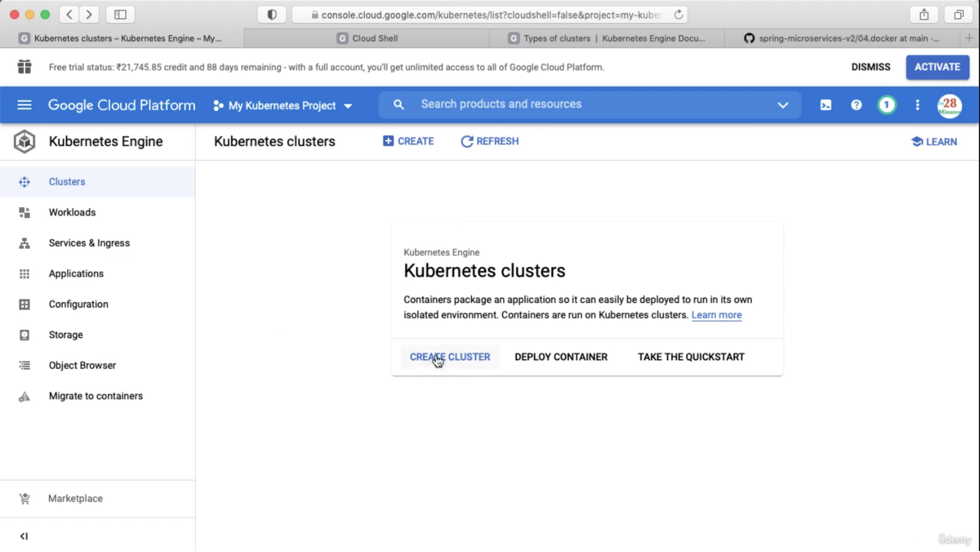
Task: Click the Configuration sidebar icon
Action: (x=24, y=304)
